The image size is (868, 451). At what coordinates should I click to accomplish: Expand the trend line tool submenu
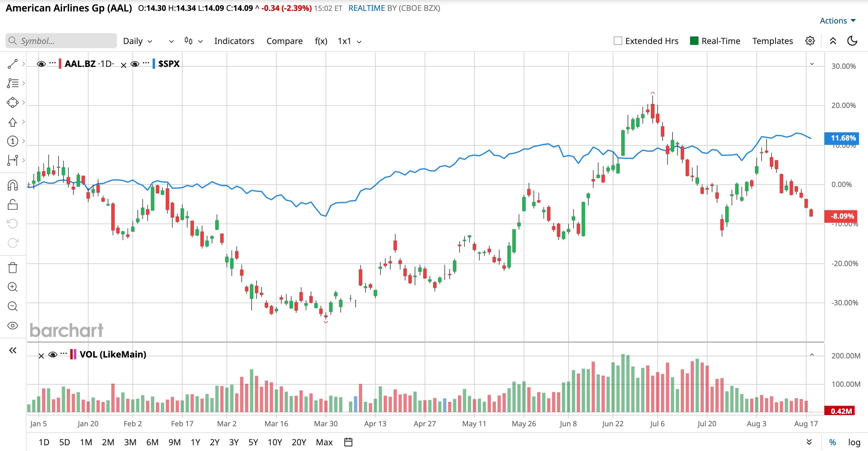point(23,64)
